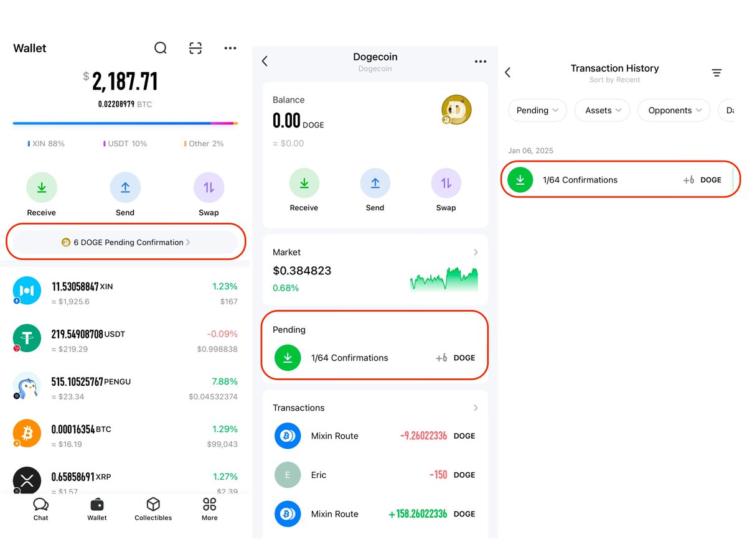The height and width of the screenshot is (560, 747).
Task: Click the -0.09% USDT change value
Action: click(x=222, y=334)
